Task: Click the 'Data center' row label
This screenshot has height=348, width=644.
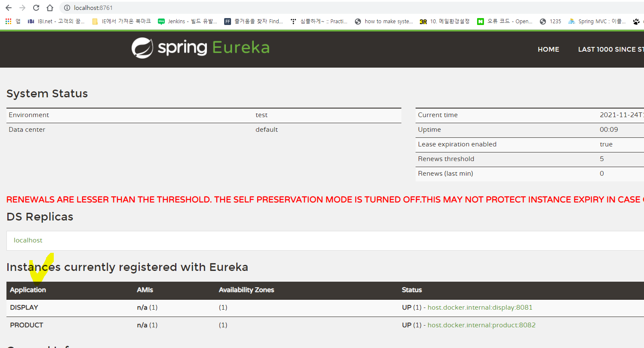Action: [x=27, y=130]
